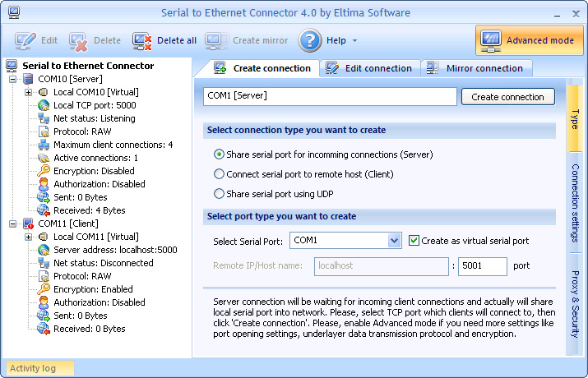Click the Local COM10 [Virtual] port icon
This screenshot has width=588, height=378.
click(44, 92)
